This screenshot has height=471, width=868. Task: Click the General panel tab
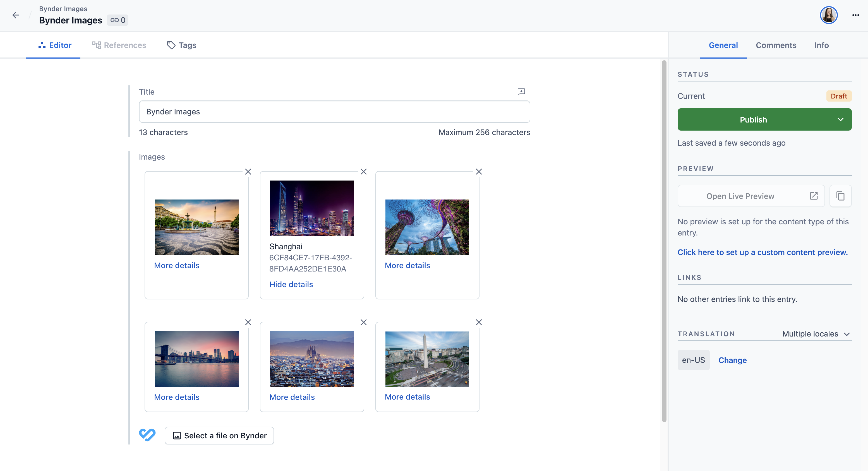tap(723, 45)
